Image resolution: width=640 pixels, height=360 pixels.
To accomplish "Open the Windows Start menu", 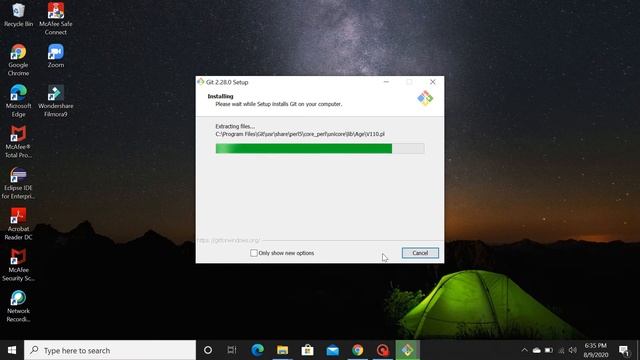I will [12, 350].
